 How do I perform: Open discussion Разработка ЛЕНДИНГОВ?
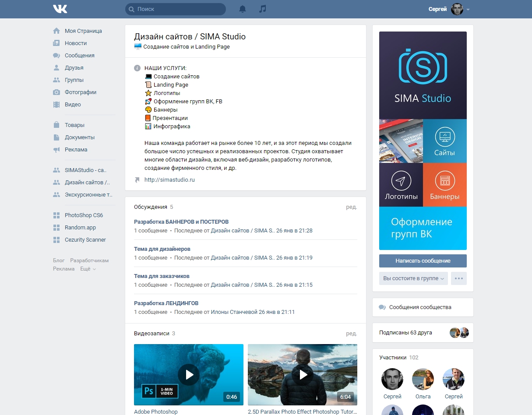click(x=166, y=303)
